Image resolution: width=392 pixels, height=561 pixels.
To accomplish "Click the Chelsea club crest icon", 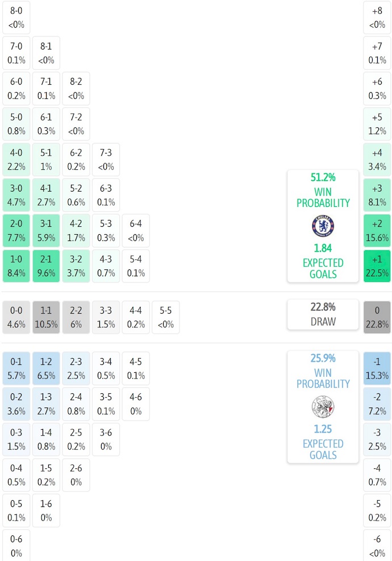I will pos(323,226).
